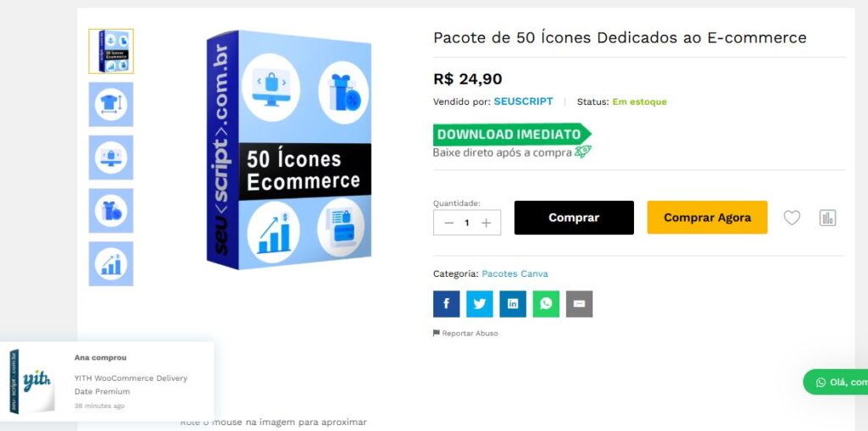Click the quantity number field

(467, 223)
